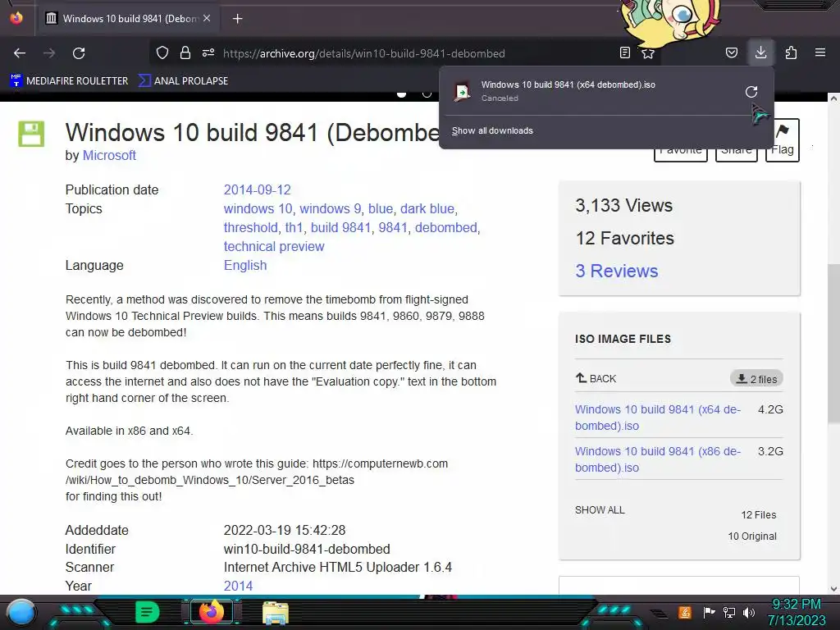The image size is (840, 630).
Task: Close the Windows 10 build 9841 tab
Action: click(207, 18)
